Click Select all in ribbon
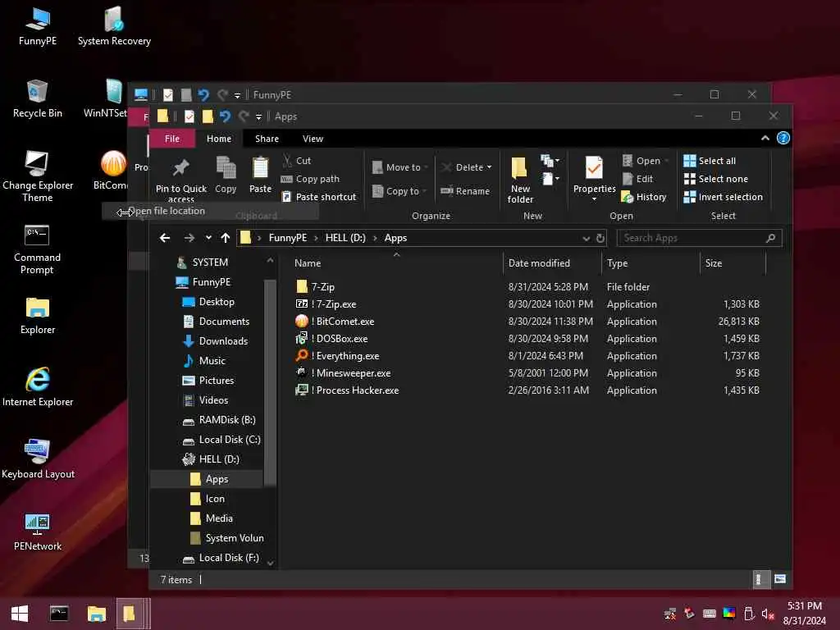The height and width of the screenshot is (630, 840). coord(710,161)
